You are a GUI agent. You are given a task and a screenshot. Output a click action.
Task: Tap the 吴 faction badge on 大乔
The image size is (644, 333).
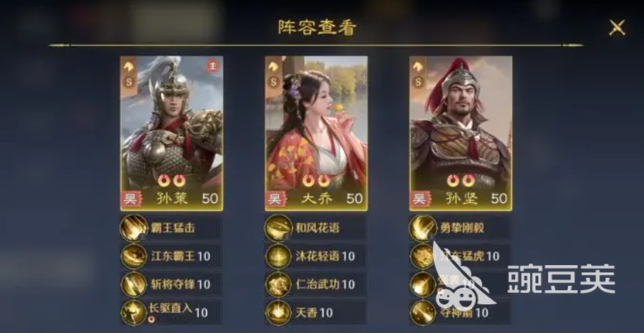click(274, 199)
